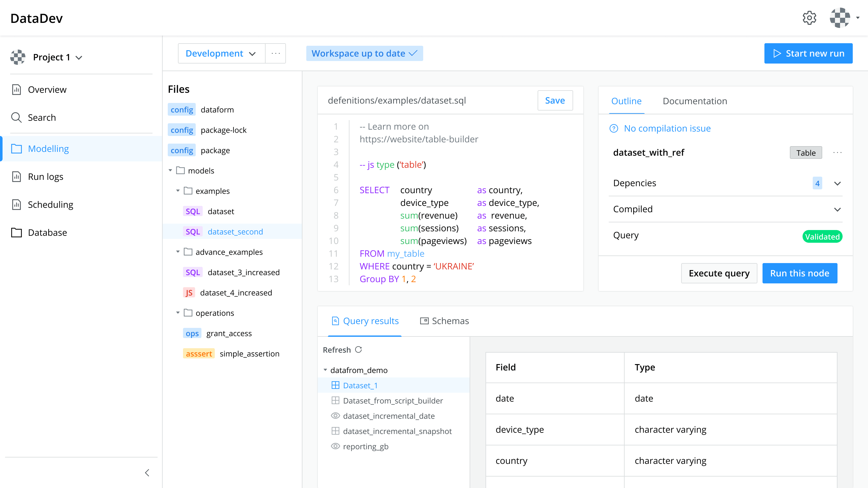This screenshot has width=868, height=488.
Task: Click the Search magnifier icon in sidebar
Action: coord(16,117)
